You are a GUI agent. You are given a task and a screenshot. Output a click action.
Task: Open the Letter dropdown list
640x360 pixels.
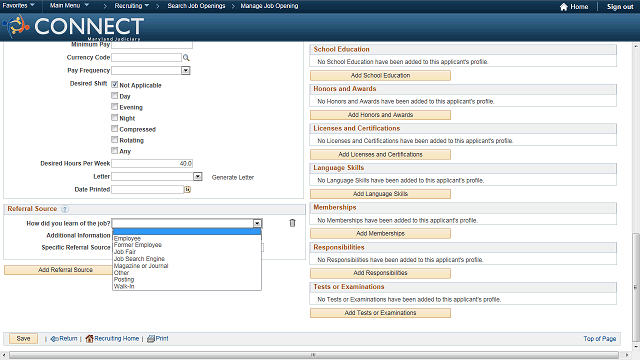tap(198, 176)
